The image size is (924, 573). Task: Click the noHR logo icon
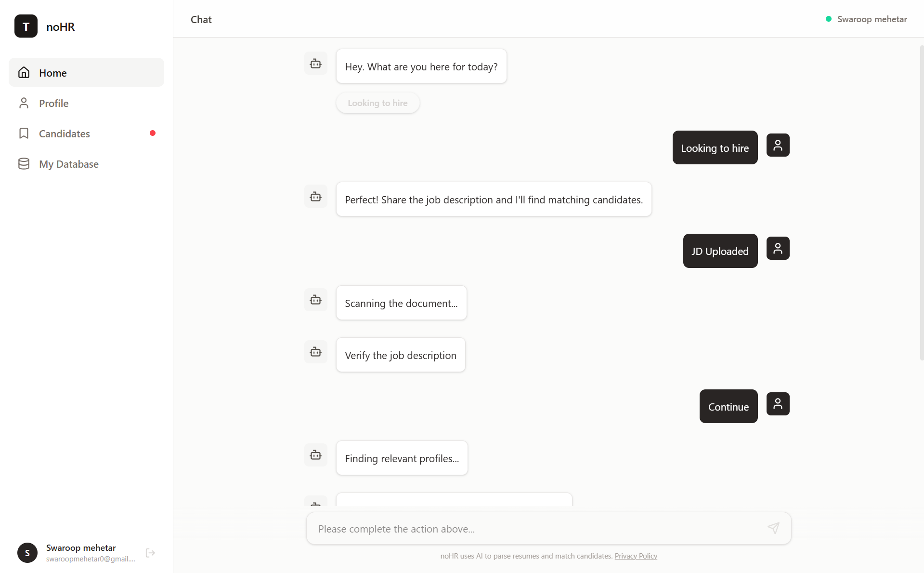26,26
